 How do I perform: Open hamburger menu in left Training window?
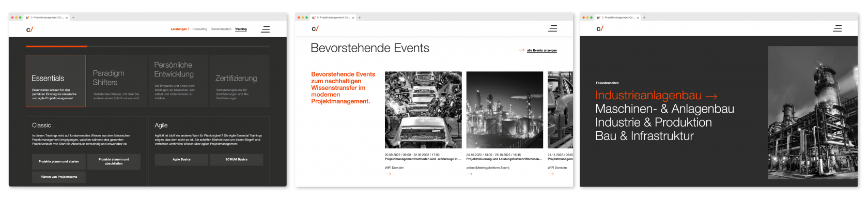tap(265, 29)
